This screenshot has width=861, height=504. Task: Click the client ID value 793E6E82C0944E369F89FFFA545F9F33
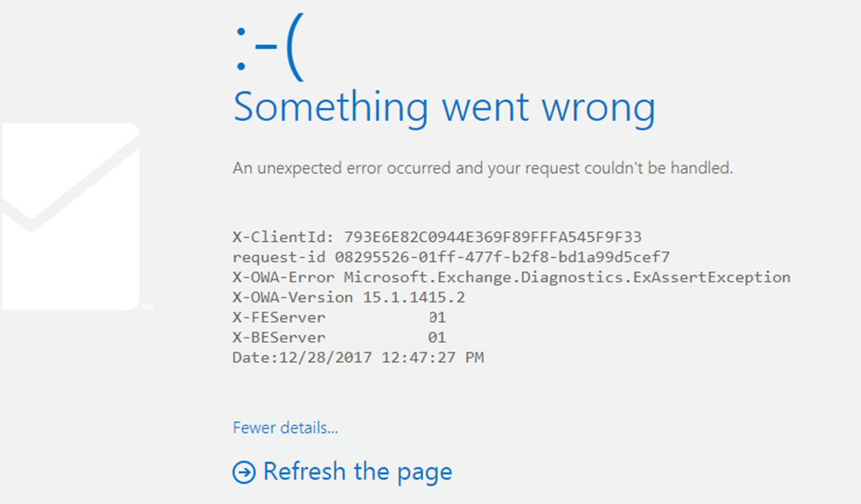click(493, 237)
